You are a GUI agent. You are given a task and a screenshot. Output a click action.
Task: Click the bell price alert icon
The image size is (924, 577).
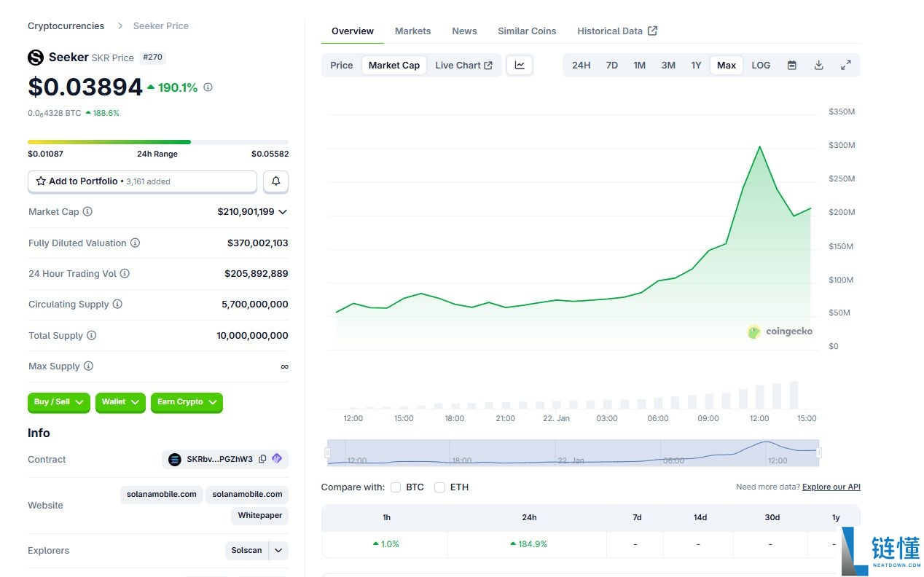pyautogui.click(x=276, y=181)
